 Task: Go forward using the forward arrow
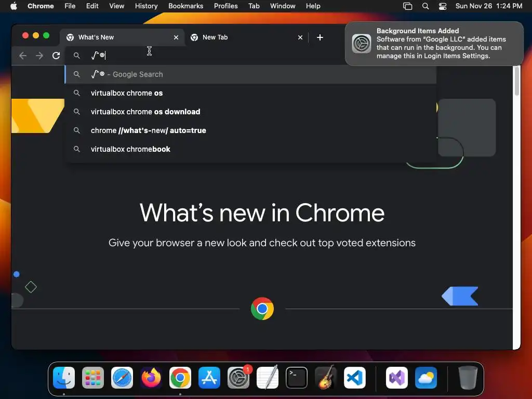click(39, 55)
